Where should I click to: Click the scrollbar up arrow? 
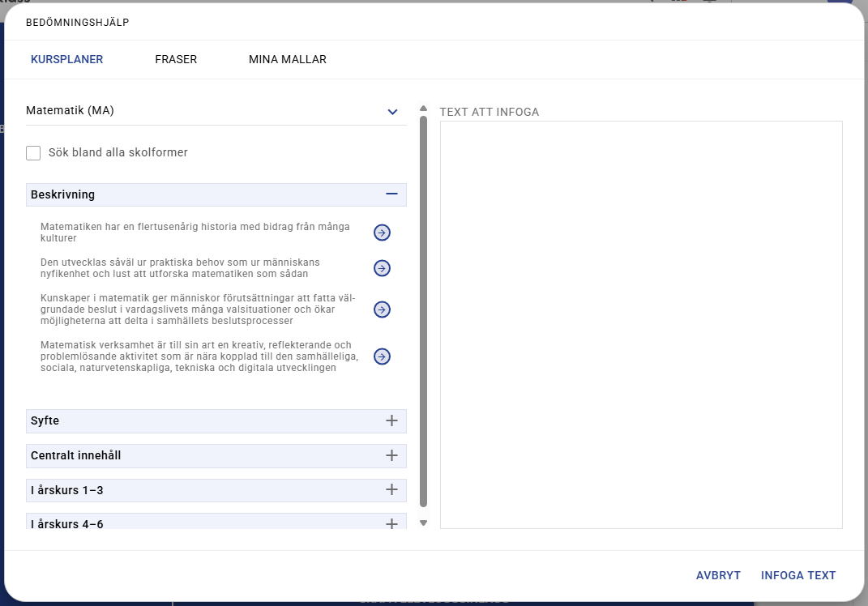click(424, 109)
